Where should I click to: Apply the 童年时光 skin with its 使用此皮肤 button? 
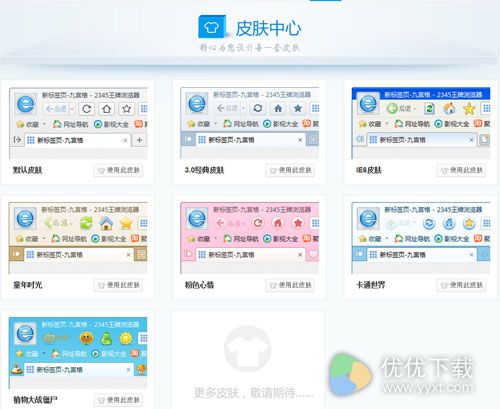(119, 285)
